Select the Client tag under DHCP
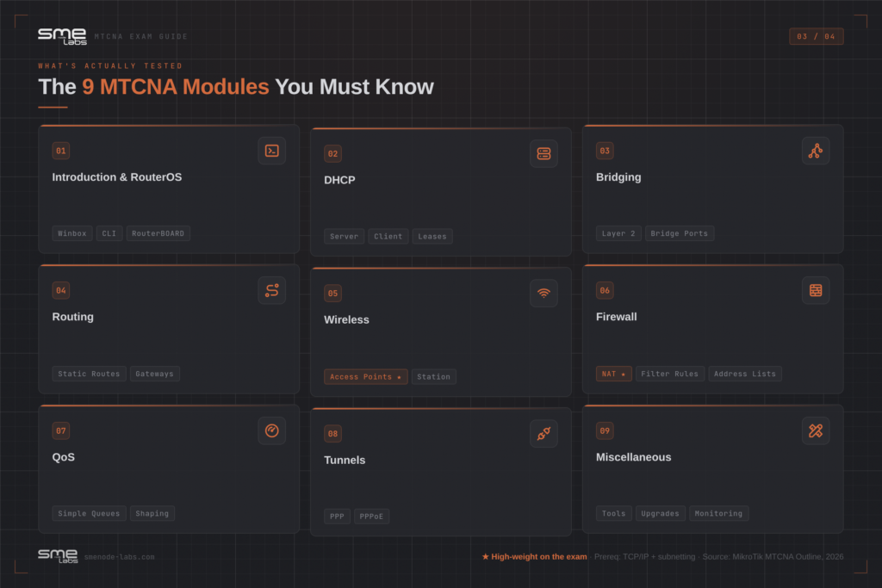The image size is (882, 588). pos(388,236)
